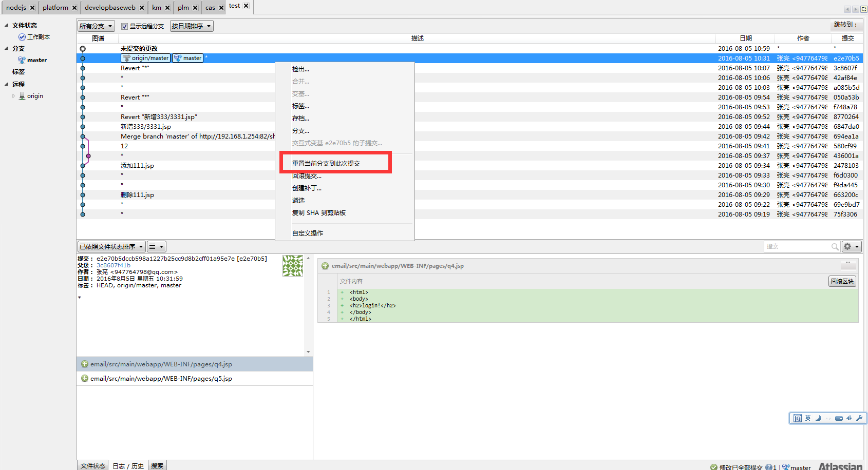This screenshot has height=470, width=868.
Task: Expand the origin node in the remotes tree
Action: [13, 96]
